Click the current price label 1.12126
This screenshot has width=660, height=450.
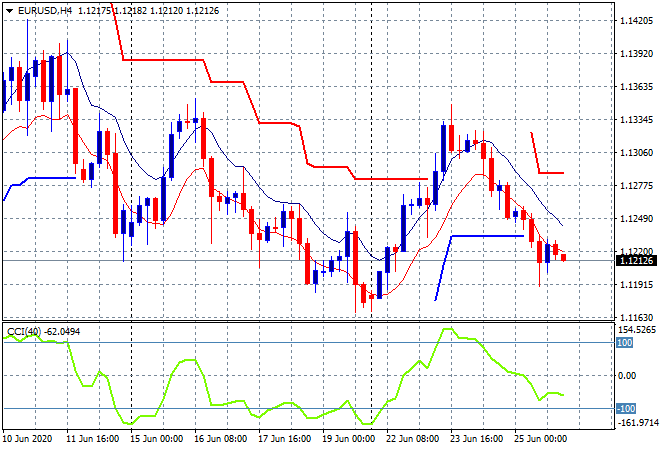pos(637,261)
